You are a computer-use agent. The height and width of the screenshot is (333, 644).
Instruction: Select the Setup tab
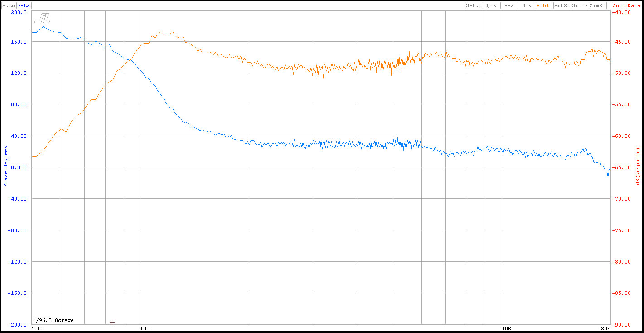pos(474,5)
